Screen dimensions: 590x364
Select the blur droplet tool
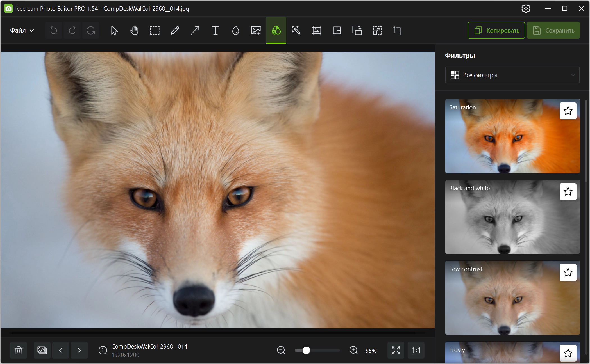click(x=235, y=30)
